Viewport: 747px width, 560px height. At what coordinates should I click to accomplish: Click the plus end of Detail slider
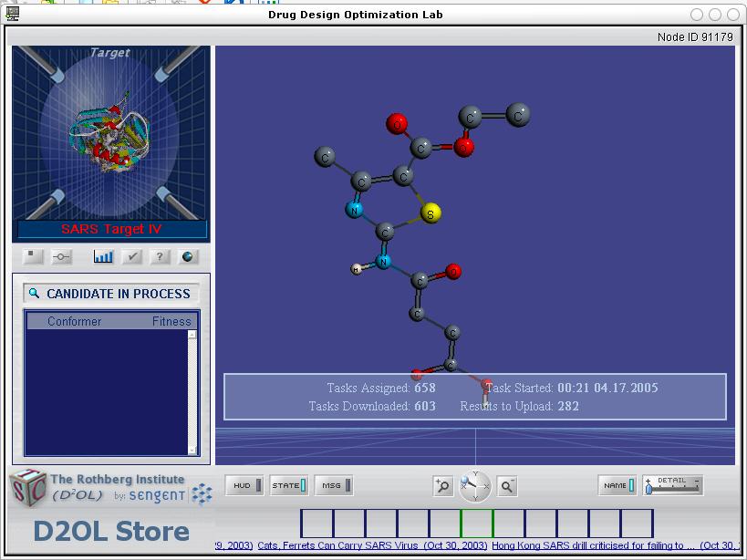[648, 481]
